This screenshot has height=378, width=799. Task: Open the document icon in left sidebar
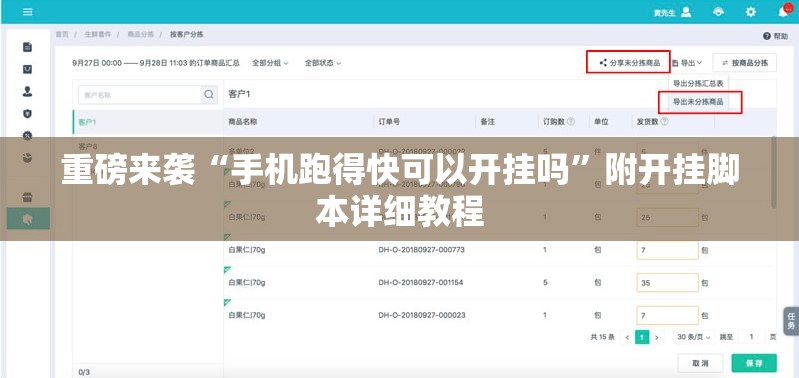28,47
